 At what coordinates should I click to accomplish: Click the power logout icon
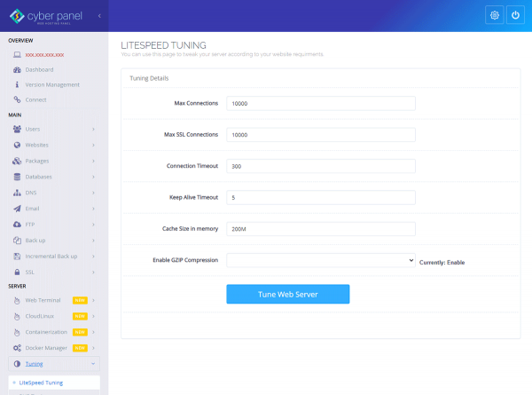pyautogui.click(x=515, y=15)
